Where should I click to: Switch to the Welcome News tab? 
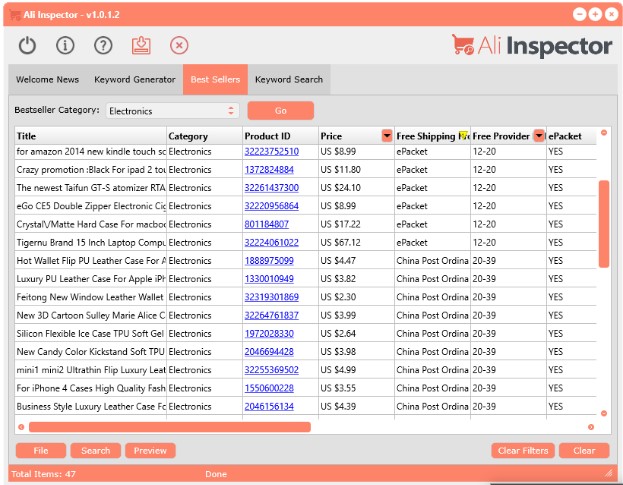click(x=48, y=80)
